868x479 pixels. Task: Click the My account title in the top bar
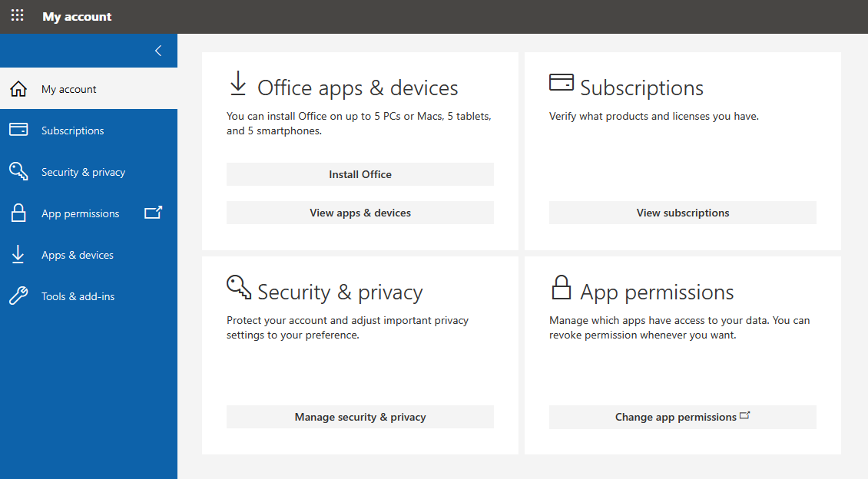pos(77,17)
